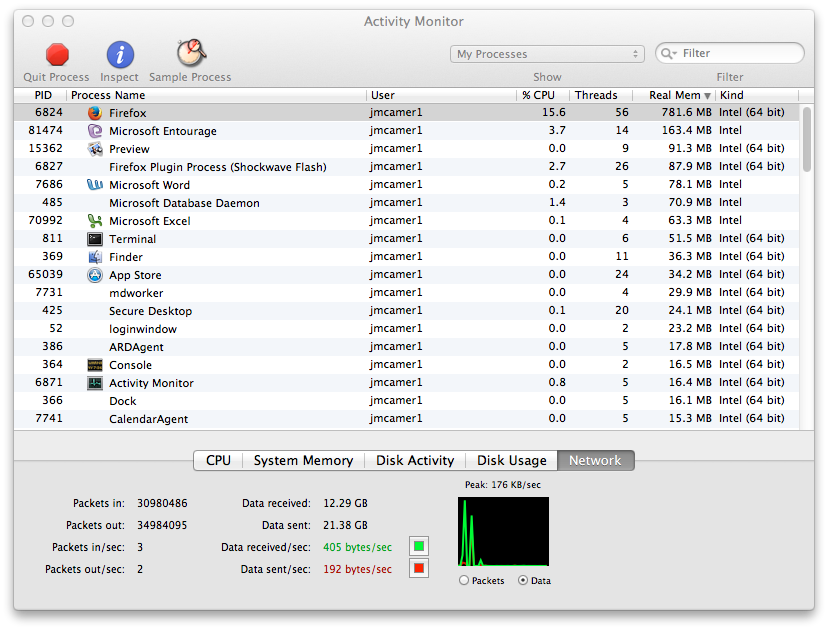Viewport: 828px width, 630px height.
Task: Open the Inspect info icon
Action: point(120,54)
